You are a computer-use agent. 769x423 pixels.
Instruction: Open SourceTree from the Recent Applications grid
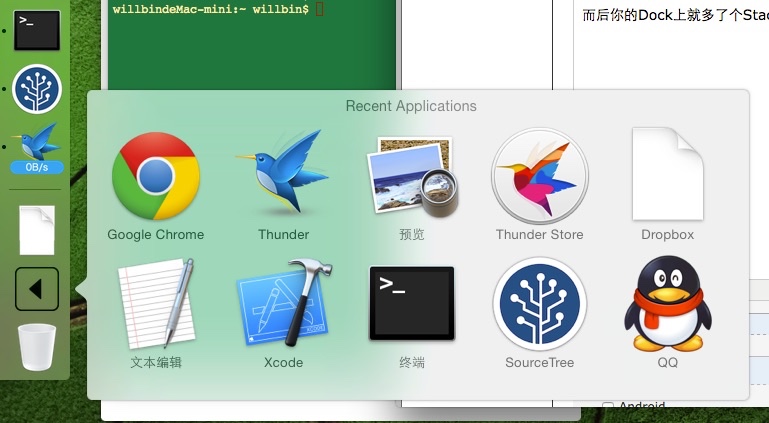539,304
